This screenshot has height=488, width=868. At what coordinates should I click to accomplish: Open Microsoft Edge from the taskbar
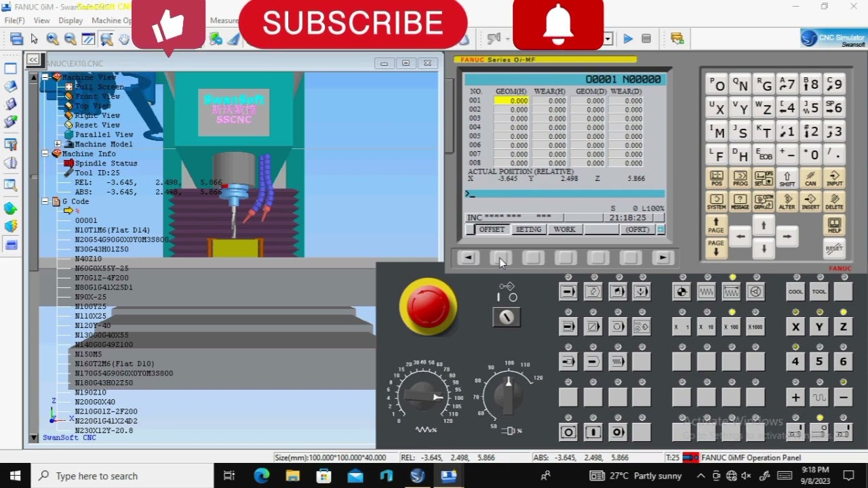coord(261,476)
